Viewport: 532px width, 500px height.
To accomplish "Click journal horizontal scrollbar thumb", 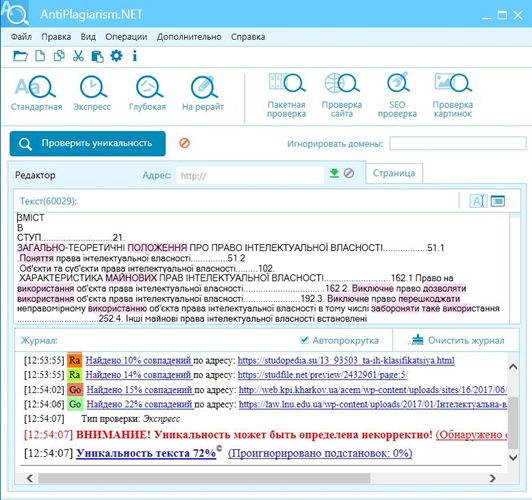I will pos(204,478).
